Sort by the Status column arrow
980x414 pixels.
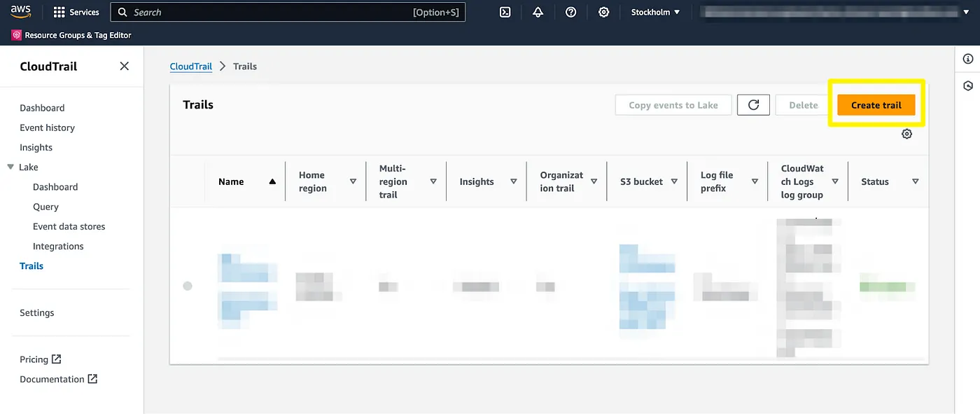tap(915, 181)
